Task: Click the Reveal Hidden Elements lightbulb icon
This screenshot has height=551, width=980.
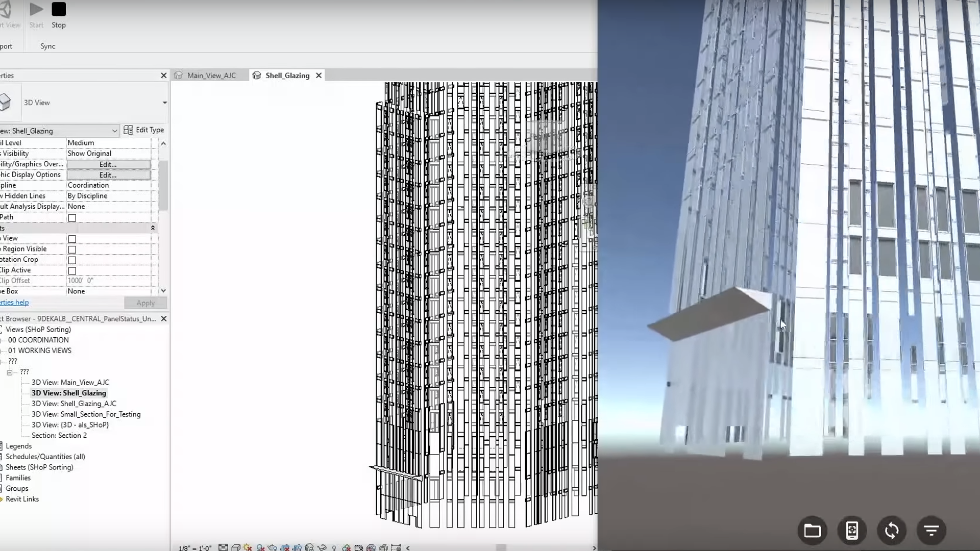Action: coord(334,547)
